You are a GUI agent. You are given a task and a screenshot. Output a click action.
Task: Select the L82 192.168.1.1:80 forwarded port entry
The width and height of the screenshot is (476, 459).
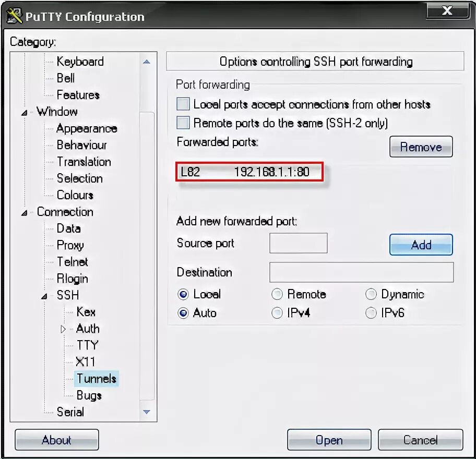(249, 172)
